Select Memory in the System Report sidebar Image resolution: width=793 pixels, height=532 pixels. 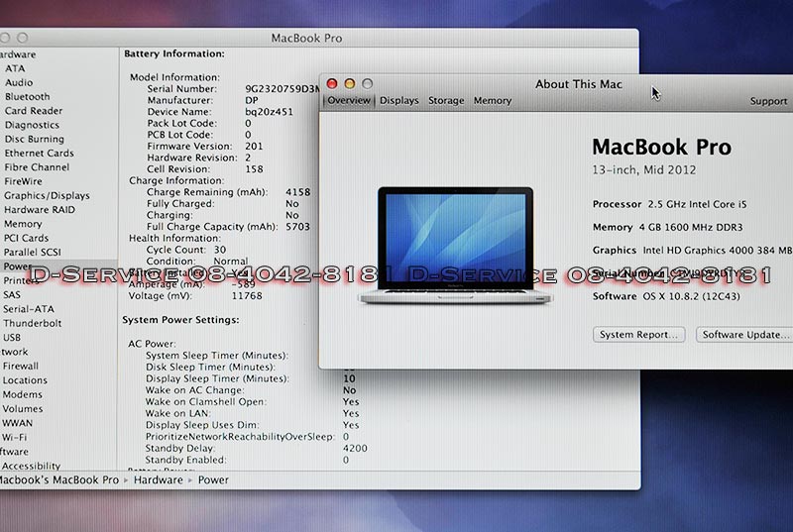pyautogui.click(x=23, y=224)
